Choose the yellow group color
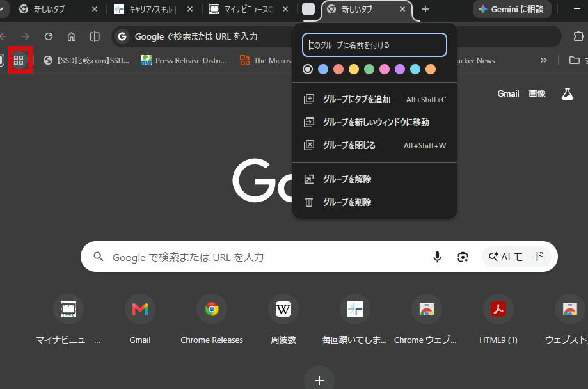Image resolution: width=588 pixels, height=389 pixels. [x=354, y=69]
